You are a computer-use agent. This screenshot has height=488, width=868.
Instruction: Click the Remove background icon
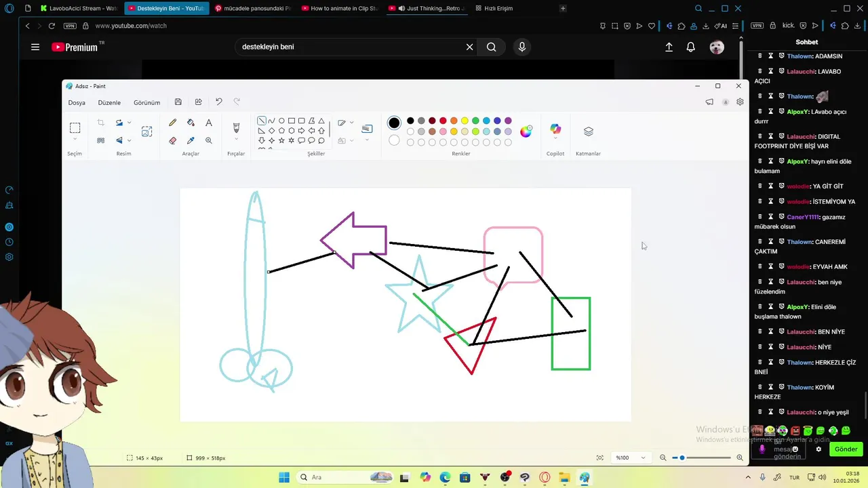100,140
